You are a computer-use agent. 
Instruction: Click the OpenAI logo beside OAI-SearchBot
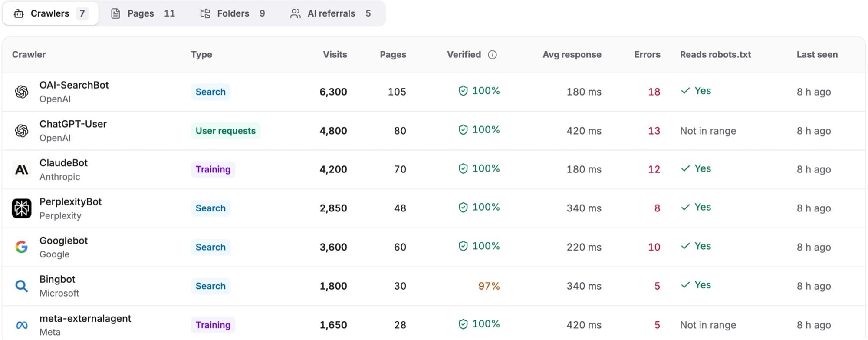[22, 92]
